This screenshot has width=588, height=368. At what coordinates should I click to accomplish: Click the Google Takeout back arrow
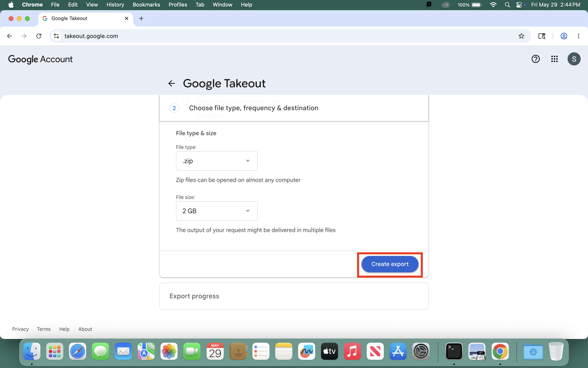point(171,83)
